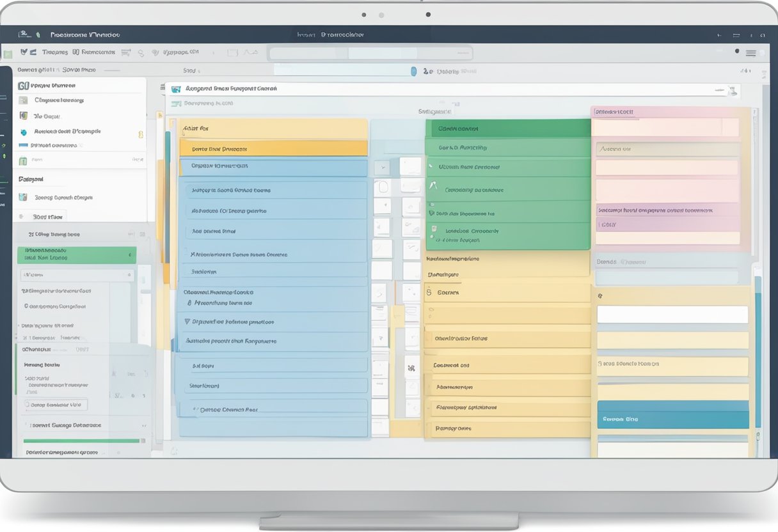Click the green progress bar in left panel
Image resolution: width=778 pixels, height=532 pixels.
coord(82,441)
